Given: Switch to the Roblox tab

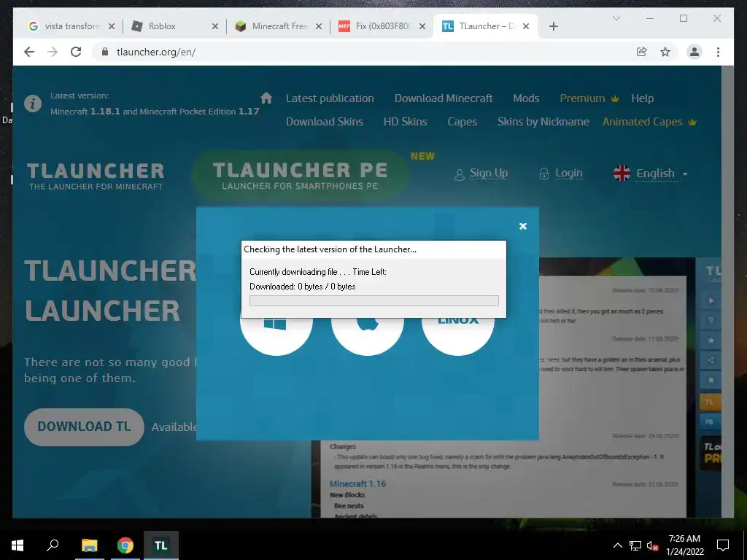Looking at the screenshot, I should pyautogui.click(x=162, y=26).
